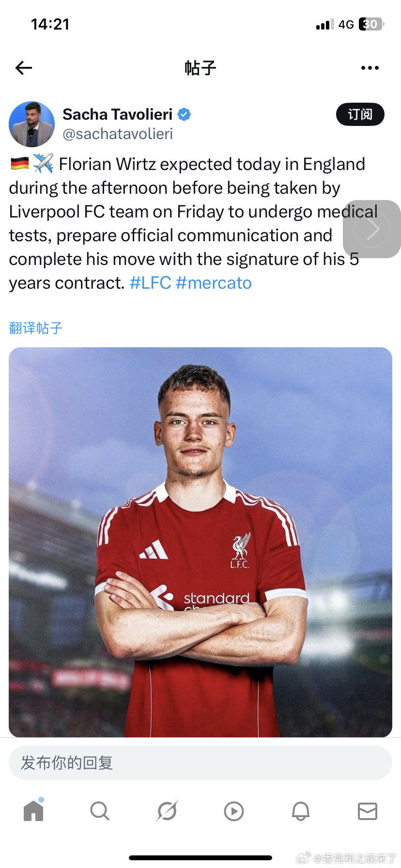Tap the Sacha Tavolieri display name
Screen dimensions: 401x868
click(x=118, y=114)
